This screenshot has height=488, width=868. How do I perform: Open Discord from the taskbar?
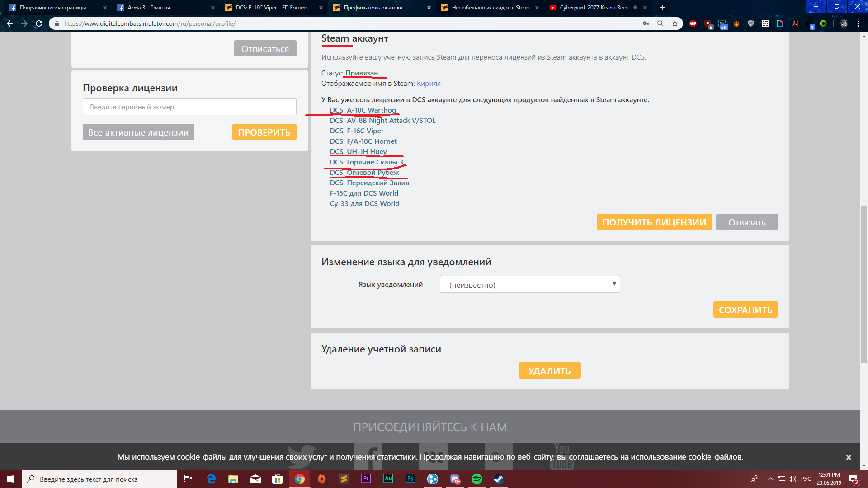coord(455,479)
